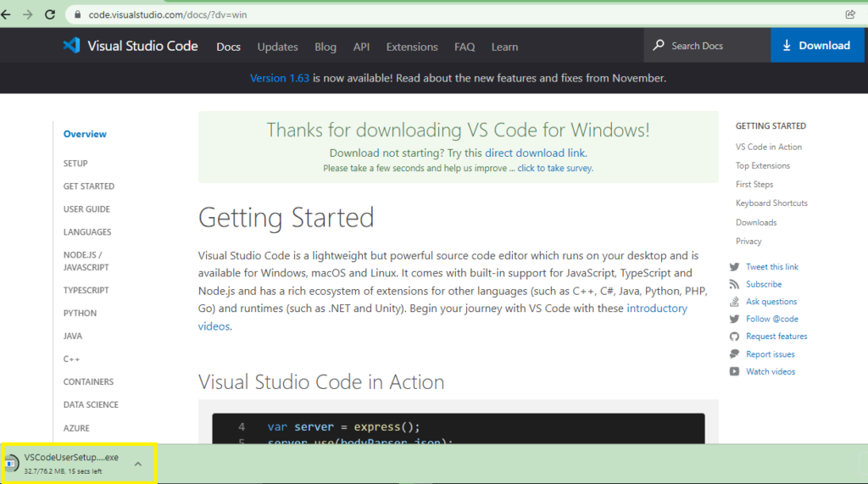Expand the JAVA sidebar section
The width and height of the screenshot is (868, 484).
73,337
